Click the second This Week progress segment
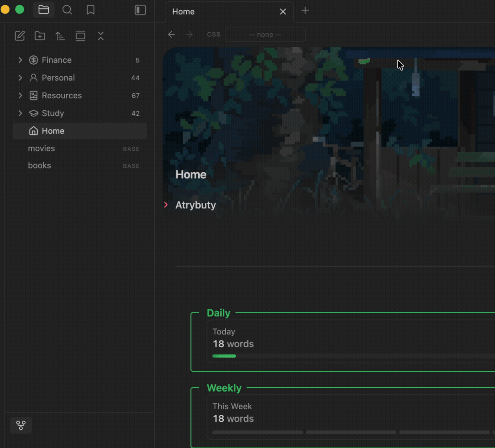Viewport: 495px width, 448px height. 351,432
